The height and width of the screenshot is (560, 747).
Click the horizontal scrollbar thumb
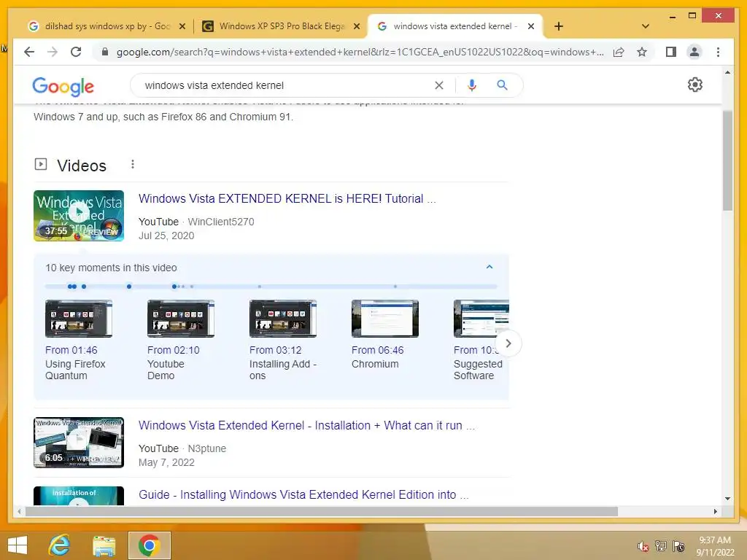tap(322, 511)
